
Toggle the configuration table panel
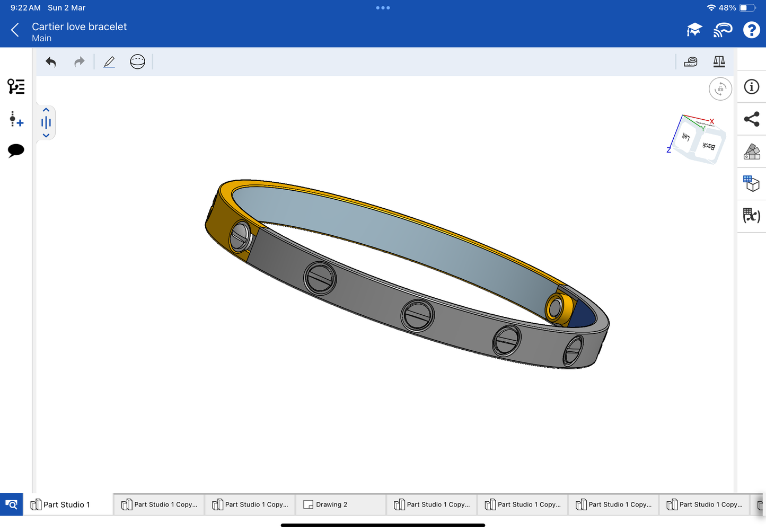click(751, 183)
